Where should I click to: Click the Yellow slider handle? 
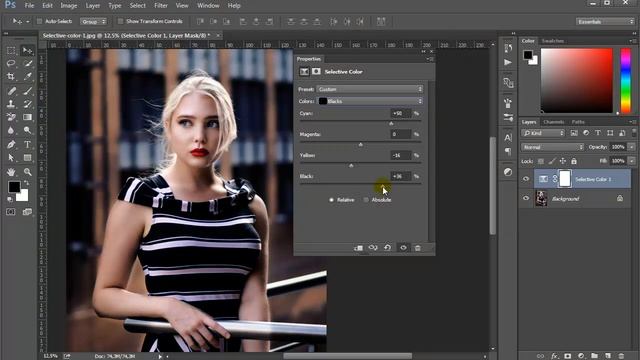coord(351,165)
